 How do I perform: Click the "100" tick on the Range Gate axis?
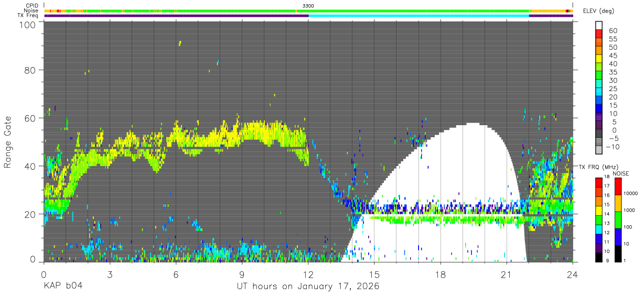pyautogui.click(x=27, y=25)
